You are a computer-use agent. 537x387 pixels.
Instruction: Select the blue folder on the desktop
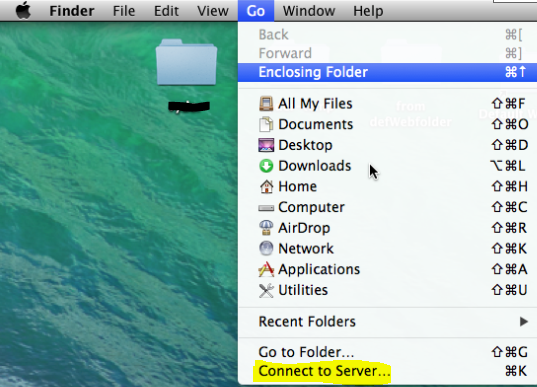tap(186, 62)
